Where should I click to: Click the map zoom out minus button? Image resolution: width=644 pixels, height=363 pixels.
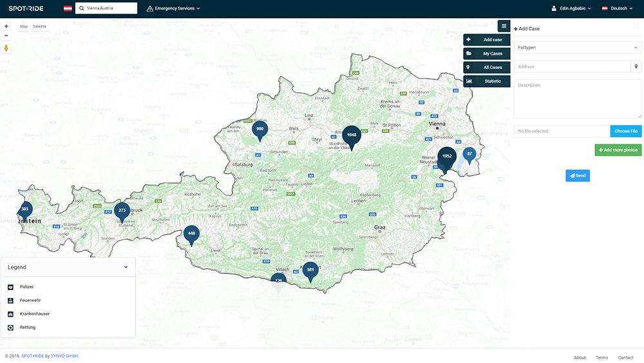[6, 35]
